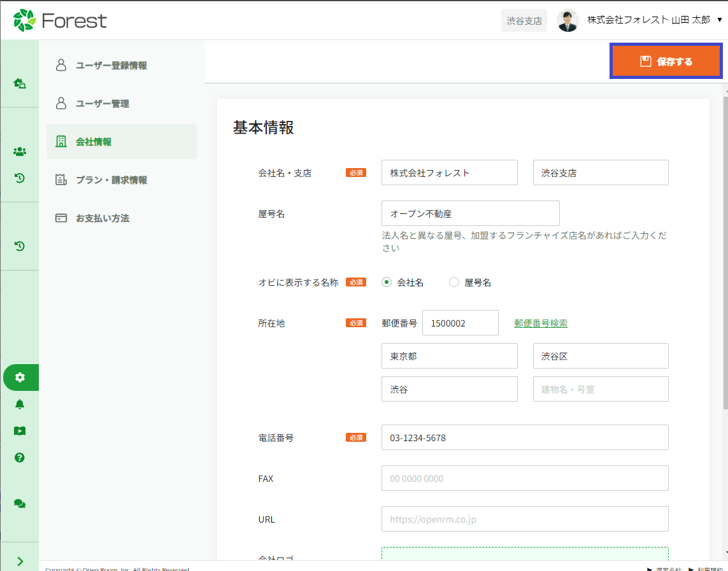Select 会社情報 menu item
This screenshot has height=571, width=728.
[x=122, y=141]
